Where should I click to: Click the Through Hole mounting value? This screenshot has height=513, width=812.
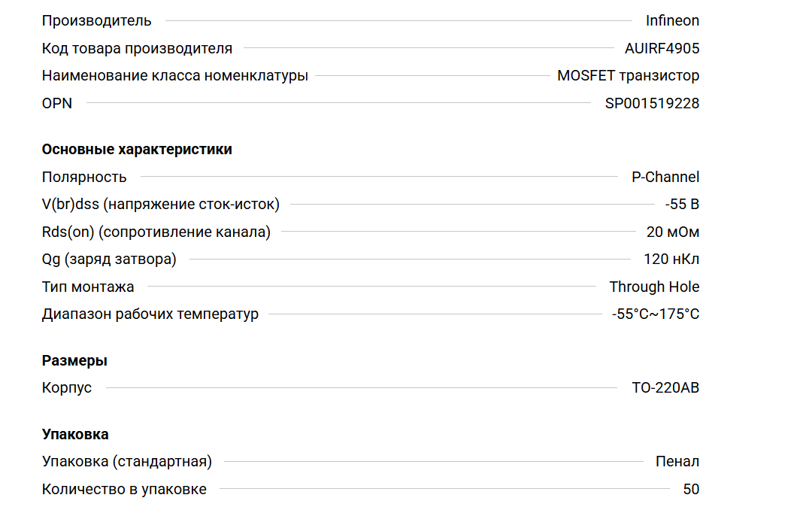pyautogui.click(x=654, y=287)
